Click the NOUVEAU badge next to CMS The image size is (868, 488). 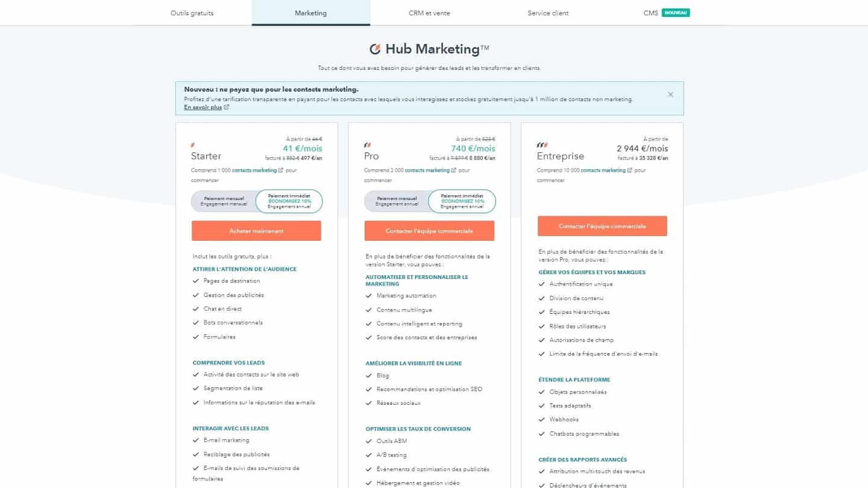(676, 13)
